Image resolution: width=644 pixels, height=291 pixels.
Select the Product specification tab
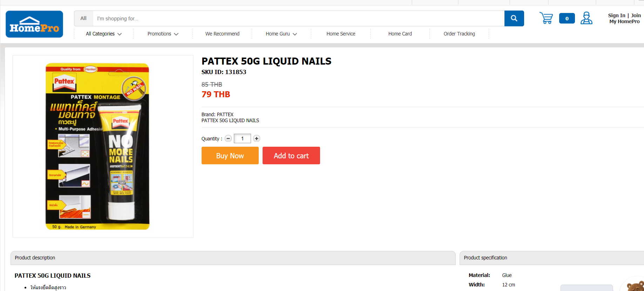[552, 258]
